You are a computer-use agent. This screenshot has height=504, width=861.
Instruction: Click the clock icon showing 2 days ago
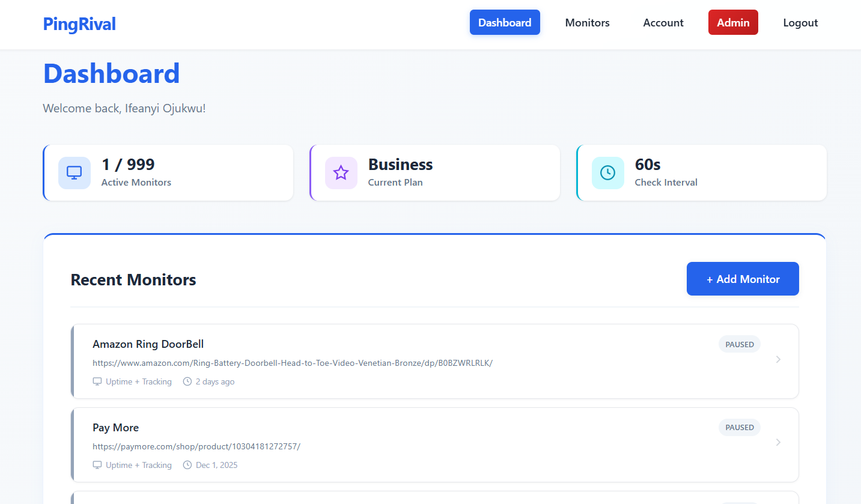click(186, 381)
